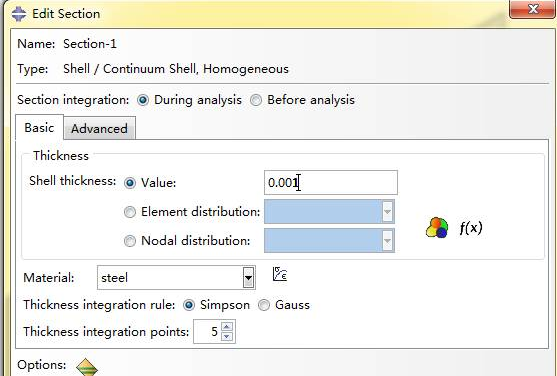Click the shell thickness value field
Screen dimensions: 557x376
331,183
